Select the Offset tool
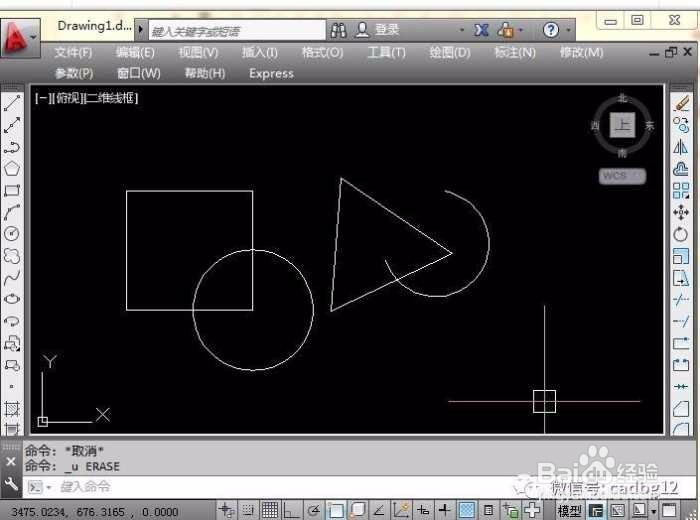This screenshot has height=520, width=700. pos(681,169)
